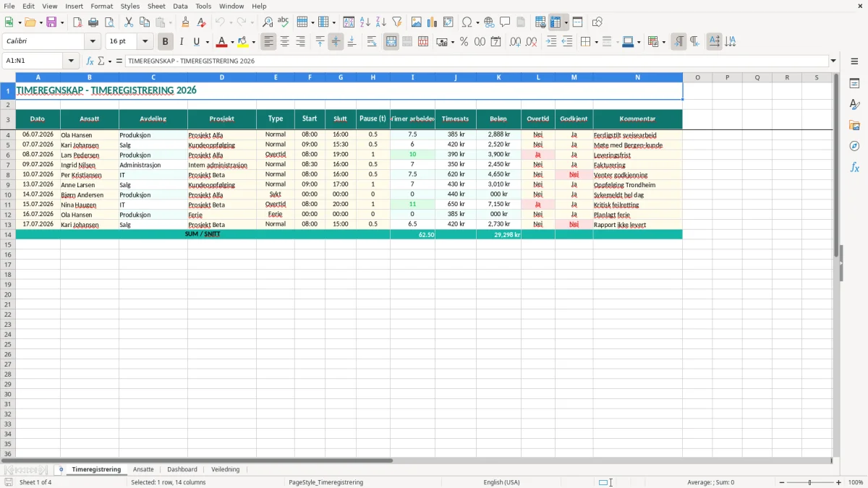Toggle Merge and Center cells

coord(391,42)
